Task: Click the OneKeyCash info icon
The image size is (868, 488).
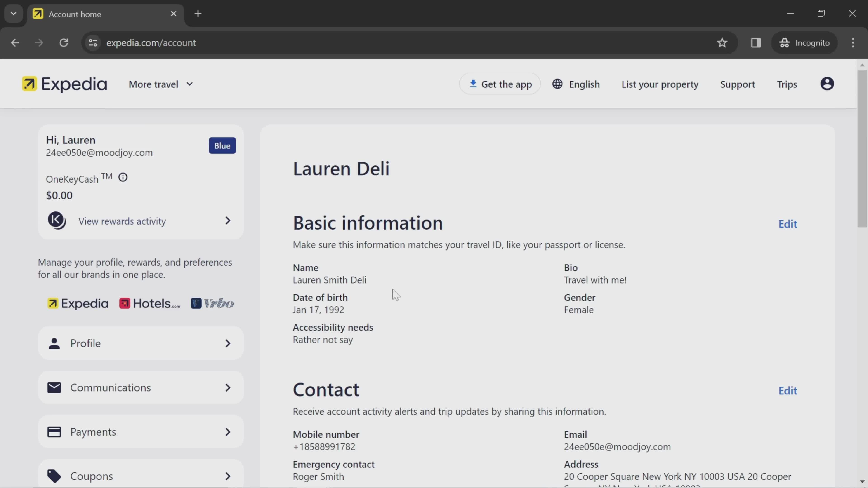Action: click(123, 177)
